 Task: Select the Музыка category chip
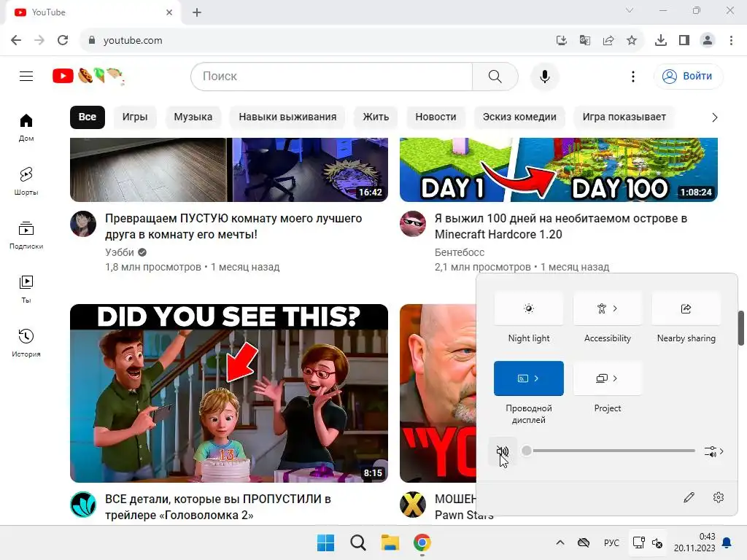pyautogui.click(x=193, y=117)
